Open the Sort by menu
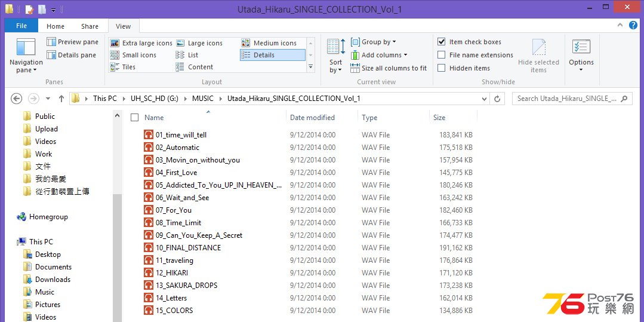The width and height of the screenshot is (644, 322). [336, 56]
